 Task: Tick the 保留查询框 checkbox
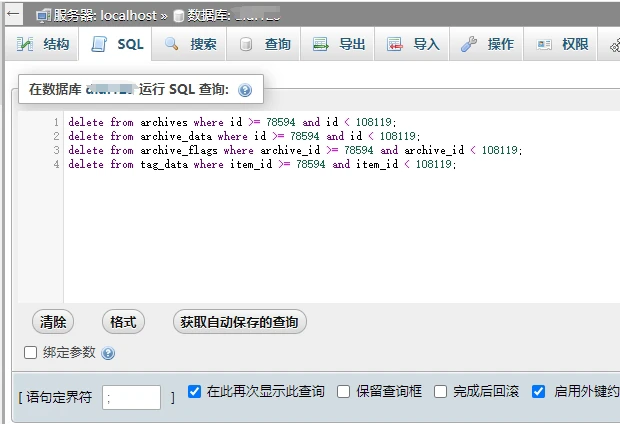[x=344, y=391]
